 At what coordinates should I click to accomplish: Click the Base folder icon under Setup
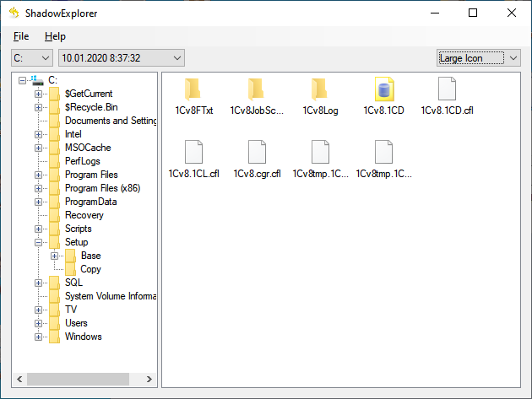[71, 256]
